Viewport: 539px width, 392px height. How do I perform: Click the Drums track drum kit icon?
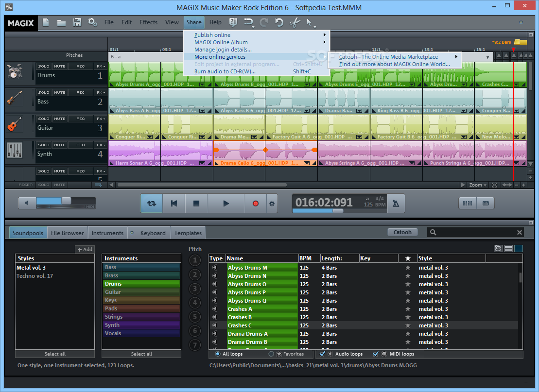[x=15, y=72]
